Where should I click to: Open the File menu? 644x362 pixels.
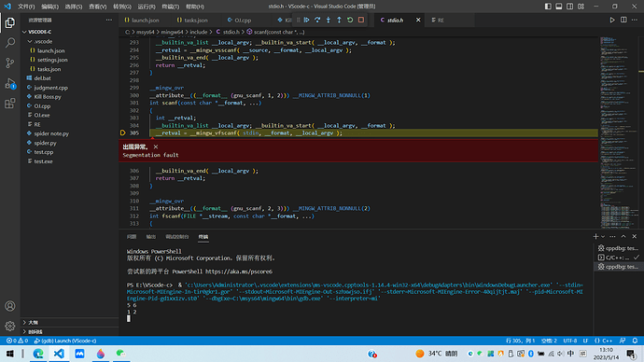26,7
